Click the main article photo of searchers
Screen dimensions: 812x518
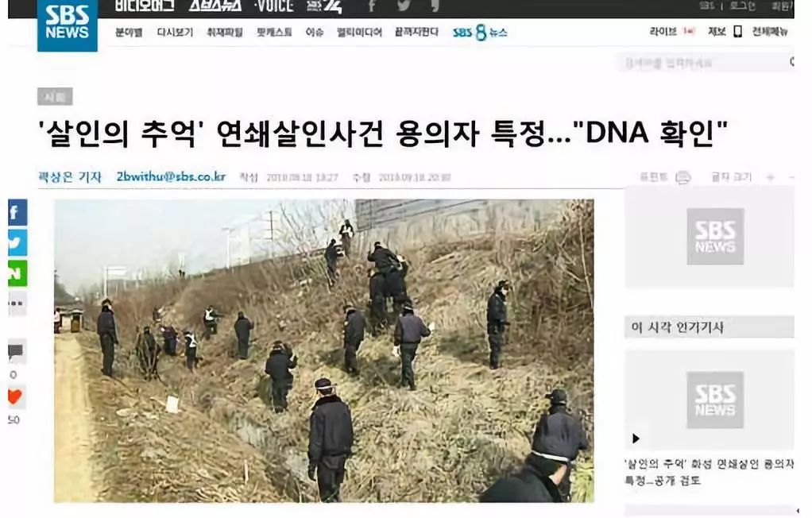pos(324,350)
